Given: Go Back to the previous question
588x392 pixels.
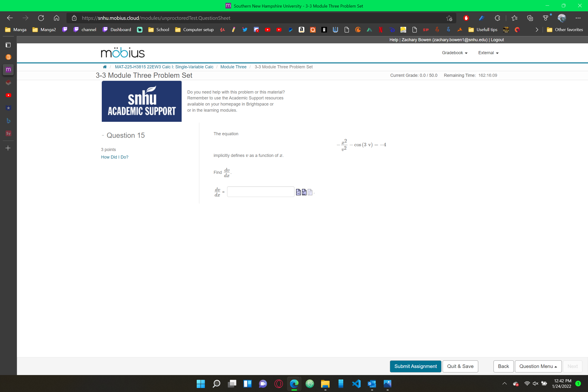Looking at the screenshot, I should coord(503,366).
